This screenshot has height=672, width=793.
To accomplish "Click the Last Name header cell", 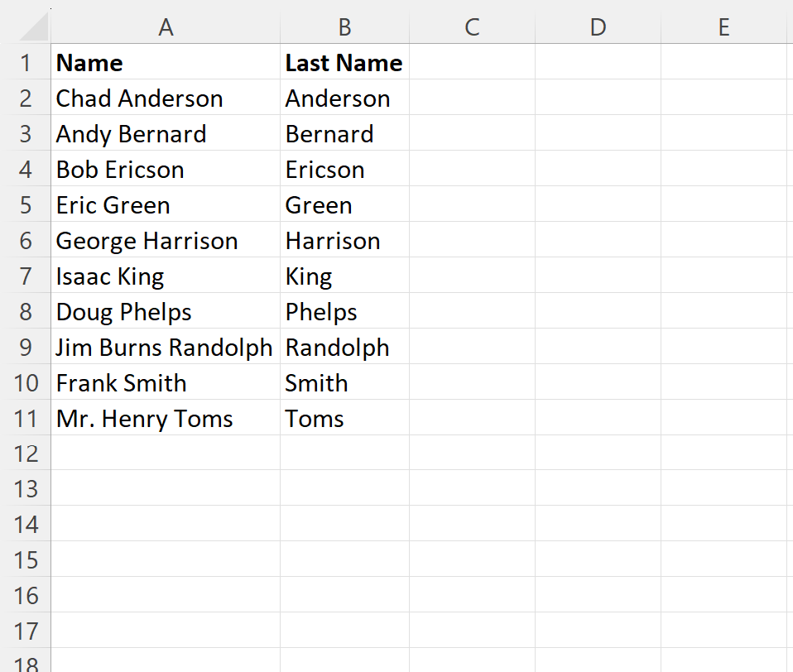I will click(x=344, y=62).
